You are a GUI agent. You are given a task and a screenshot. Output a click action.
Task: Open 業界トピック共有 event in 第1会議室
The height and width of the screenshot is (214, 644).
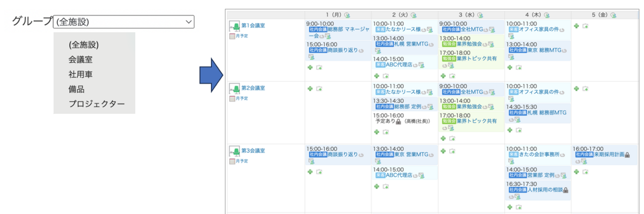[477, 58]
